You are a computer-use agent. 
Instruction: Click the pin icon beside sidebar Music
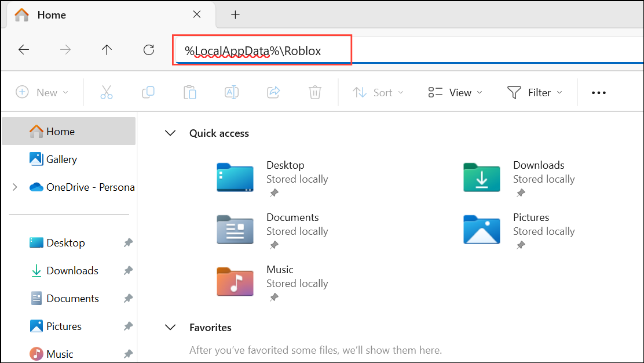[128, 354]
